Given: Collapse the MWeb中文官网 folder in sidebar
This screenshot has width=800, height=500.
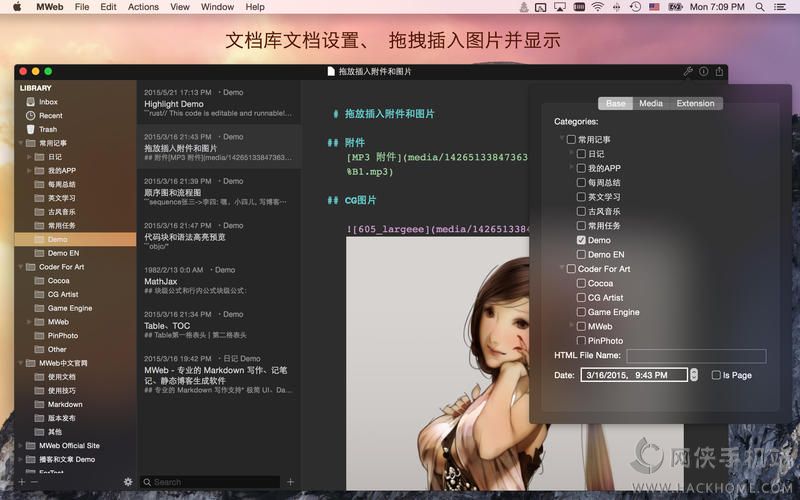Looking at the screenshot, I should click(x=21, y=363).
